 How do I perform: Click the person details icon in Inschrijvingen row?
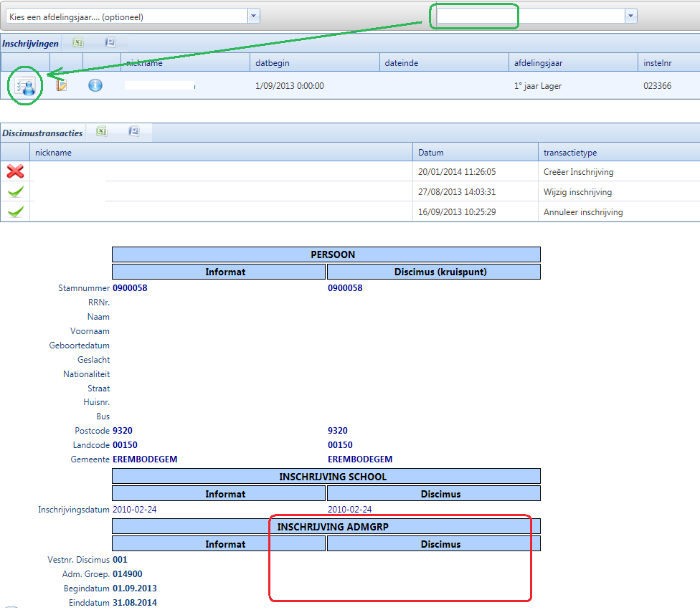[26, 87]
